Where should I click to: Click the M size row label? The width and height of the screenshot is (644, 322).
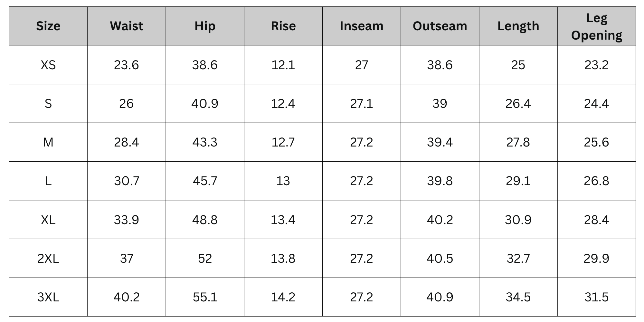click(x=48, y=142)
